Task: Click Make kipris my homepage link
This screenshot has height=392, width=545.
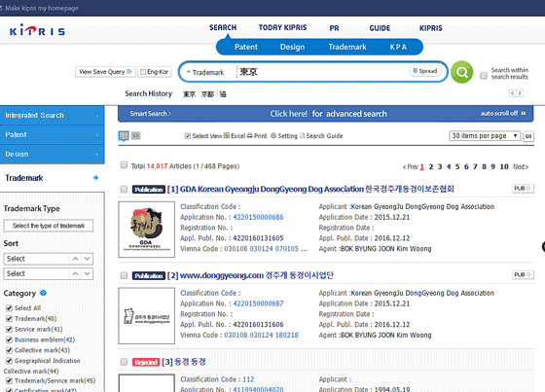Action: 41,8
